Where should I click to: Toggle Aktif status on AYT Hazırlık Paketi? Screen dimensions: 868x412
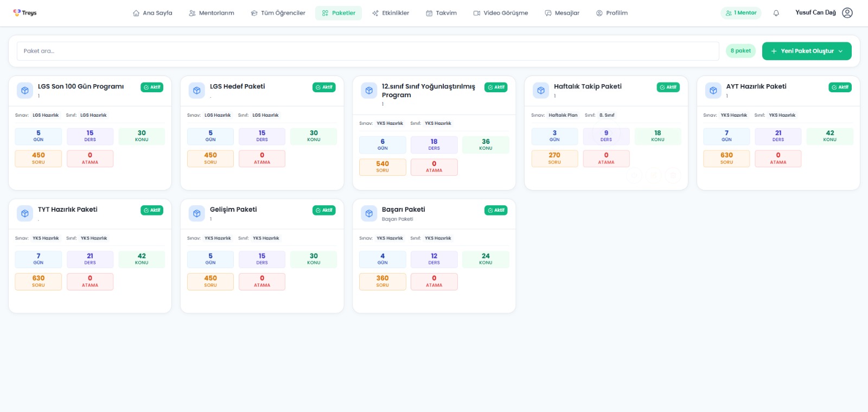(840, 87)
